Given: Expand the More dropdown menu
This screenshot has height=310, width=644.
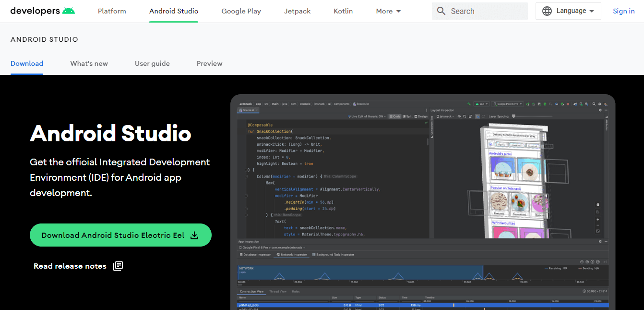Looking at the screenshot, I should coord(389,11).
